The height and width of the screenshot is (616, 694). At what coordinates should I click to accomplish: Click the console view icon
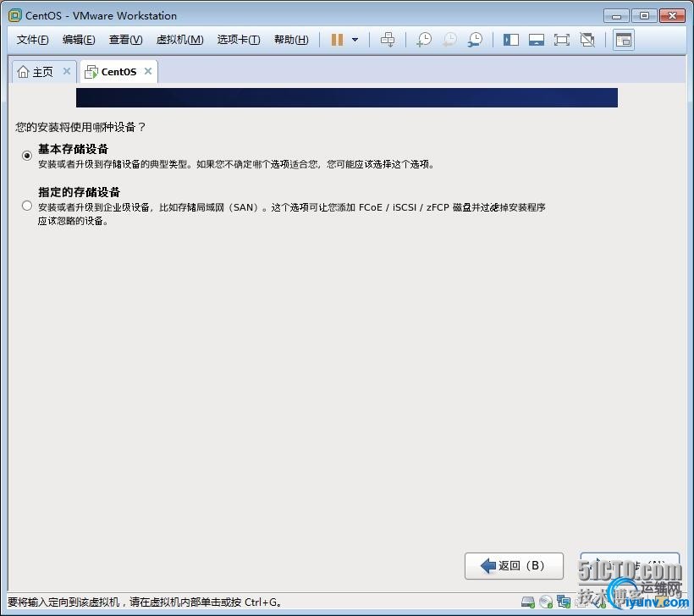pos(624,40)
